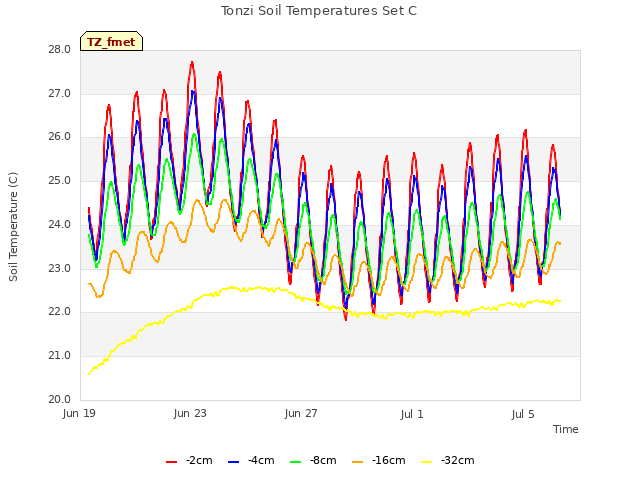Click the start of the yellow -32cm line
The image size is (640, 480).
tap(89, 374)
